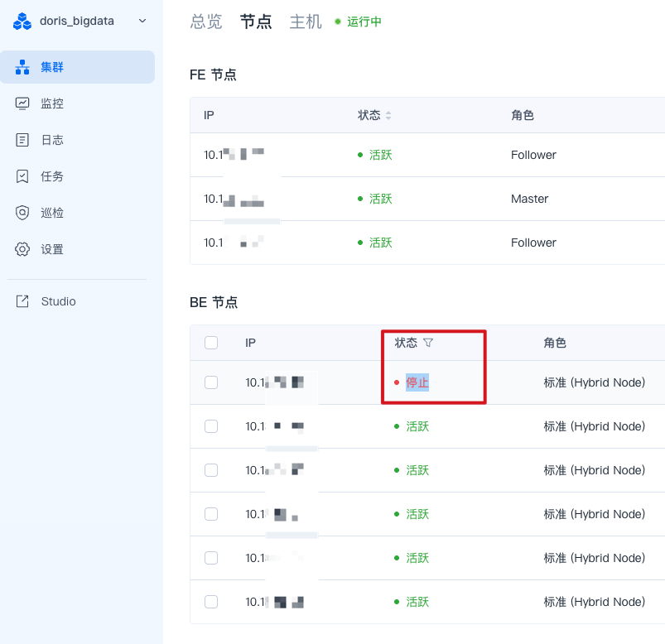Click the red 停止 status text
Image resolution: width=665 pixels, height=644 pixels.
coord(417,382)
